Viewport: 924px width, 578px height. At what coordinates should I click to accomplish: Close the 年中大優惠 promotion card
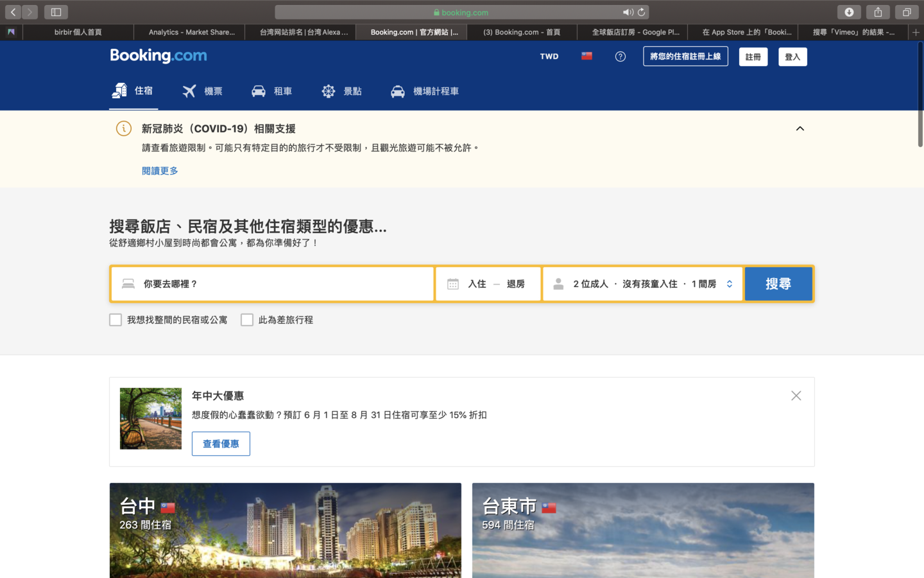coord(796,396)
